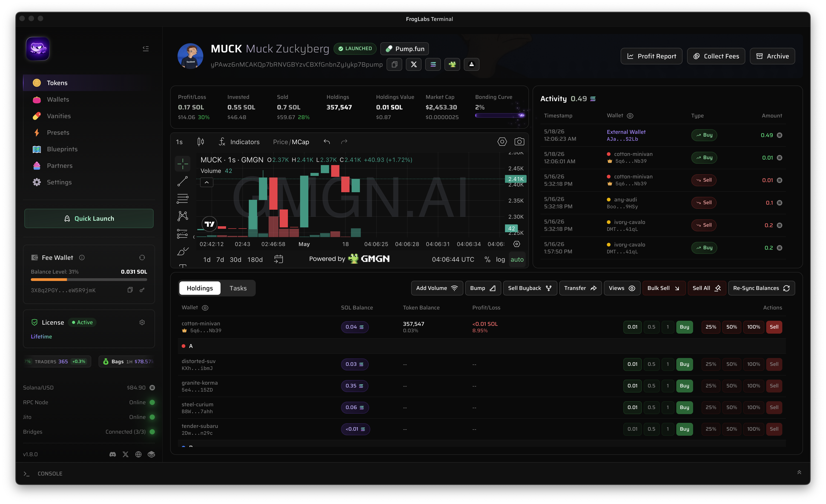Open the Discord link in the sidebar footer
The width and height of the screenshot is (826, 504).
click(113, 454)
